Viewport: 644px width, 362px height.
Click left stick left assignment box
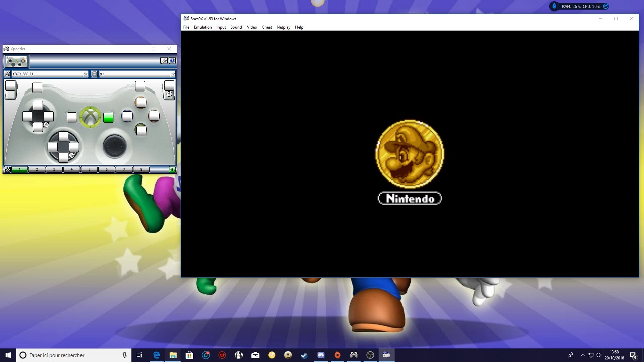[x=27, y=117]
